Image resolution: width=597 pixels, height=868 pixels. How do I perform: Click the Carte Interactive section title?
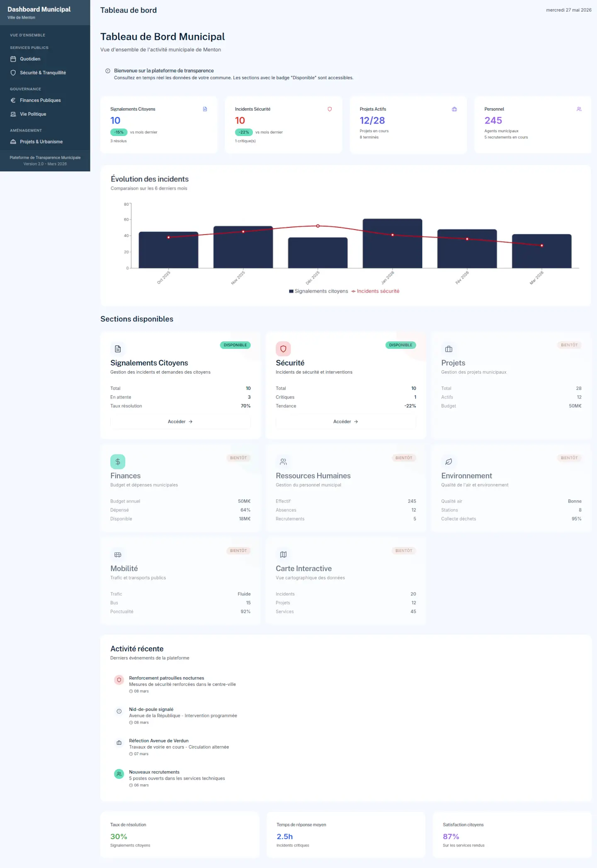pyautogui.click(x=304, y=569)
